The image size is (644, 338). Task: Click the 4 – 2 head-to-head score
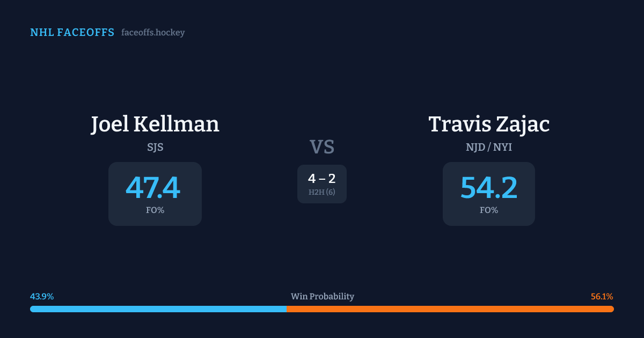[x=322, y=179]
